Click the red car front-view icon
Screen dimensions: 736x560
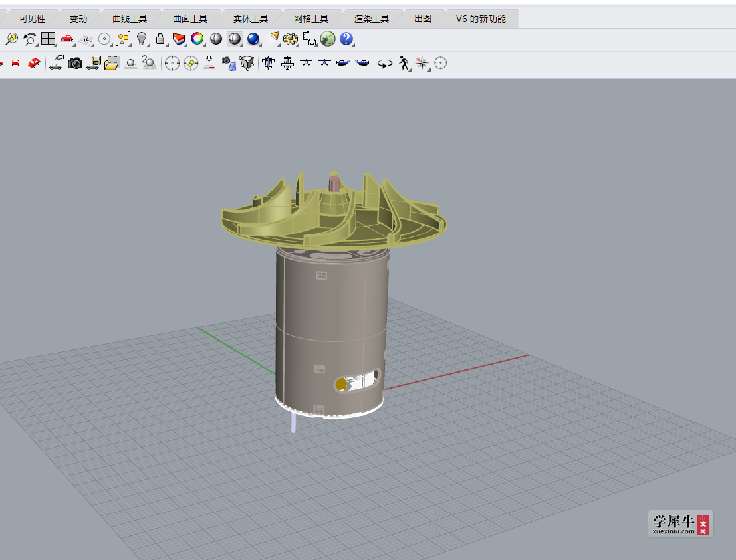[16, 63]
